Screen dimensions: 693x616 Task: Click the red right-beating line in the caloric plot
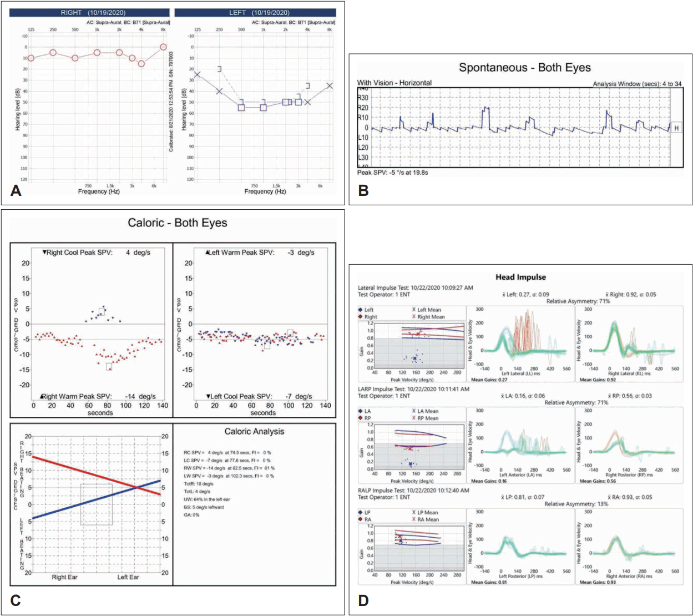pos(97,475)
